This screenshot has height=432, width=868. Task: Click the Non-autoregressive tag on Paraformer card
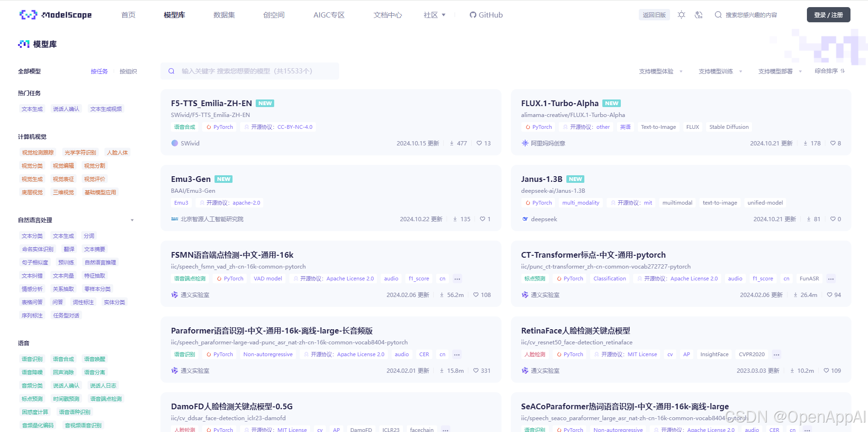(268, 354)
